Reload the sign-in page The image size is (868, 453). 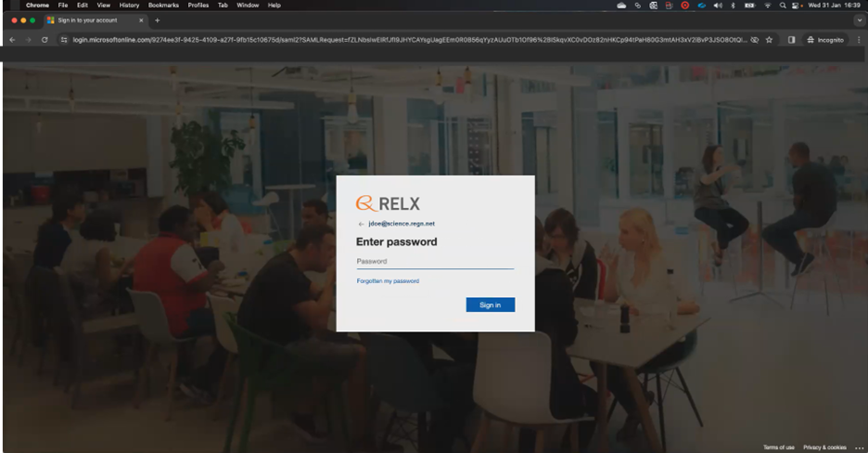(x=45, y=40)
